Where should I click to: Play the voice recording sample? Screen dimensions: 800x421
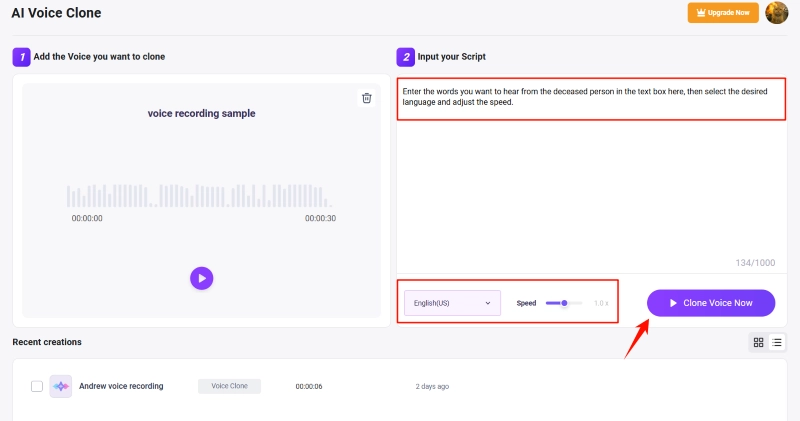tap(202, 278)
